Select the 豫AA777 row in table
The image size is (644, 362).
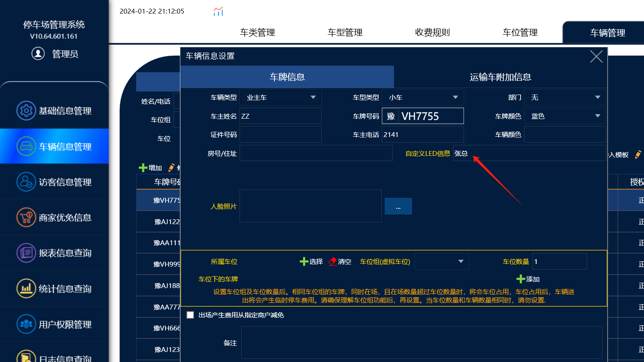click(158, 307)
